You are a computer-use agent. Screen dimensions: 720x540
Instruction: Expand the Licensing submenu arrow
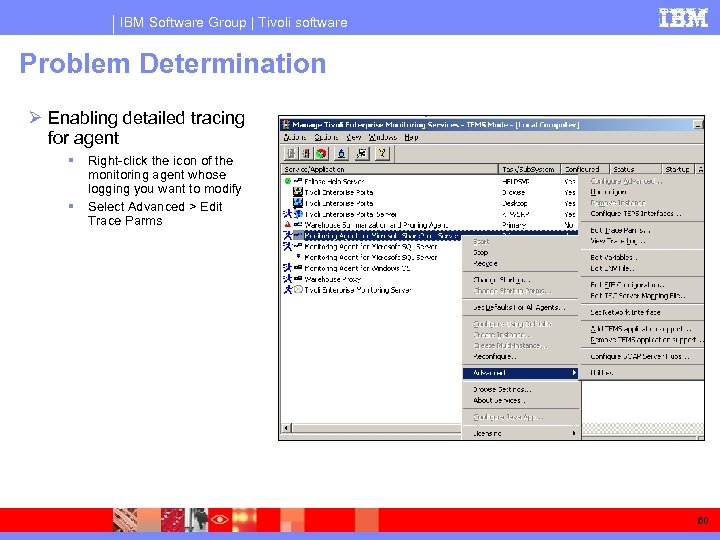(x=574, y=433)
